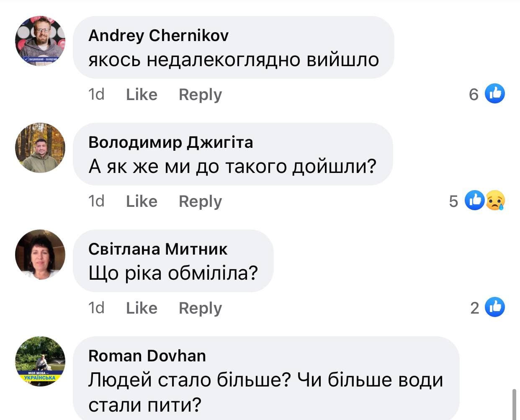The width and height of the screenshot is (520, 420).
Task: Like Andrey Chernikov's comment
Action: point(142,94)
